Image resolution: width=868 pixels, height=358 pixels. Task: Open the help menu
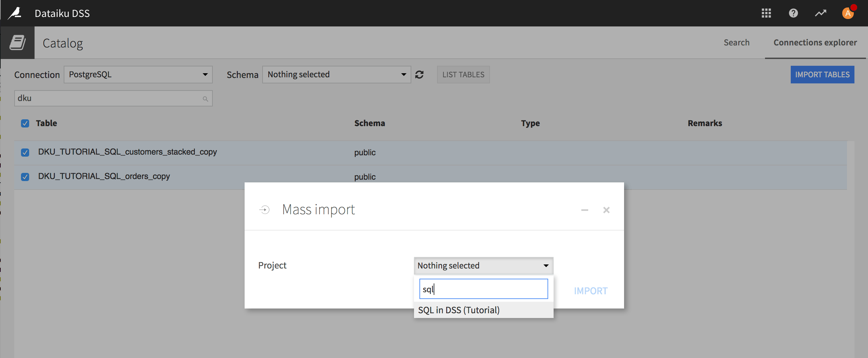[793, 13]
